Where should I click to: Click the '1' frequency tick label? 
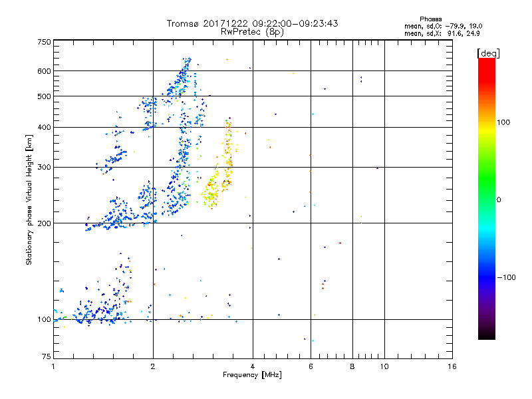click(x=53, y=366)
